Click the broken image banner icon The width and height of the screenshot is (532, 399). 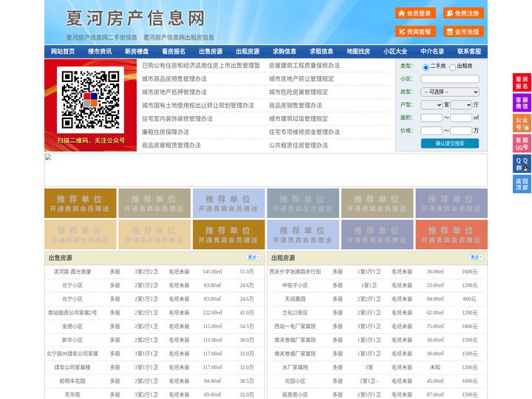coord(48,157)
